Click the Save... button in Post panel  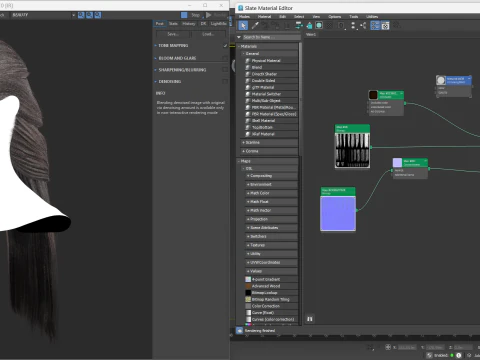[173, 34]
